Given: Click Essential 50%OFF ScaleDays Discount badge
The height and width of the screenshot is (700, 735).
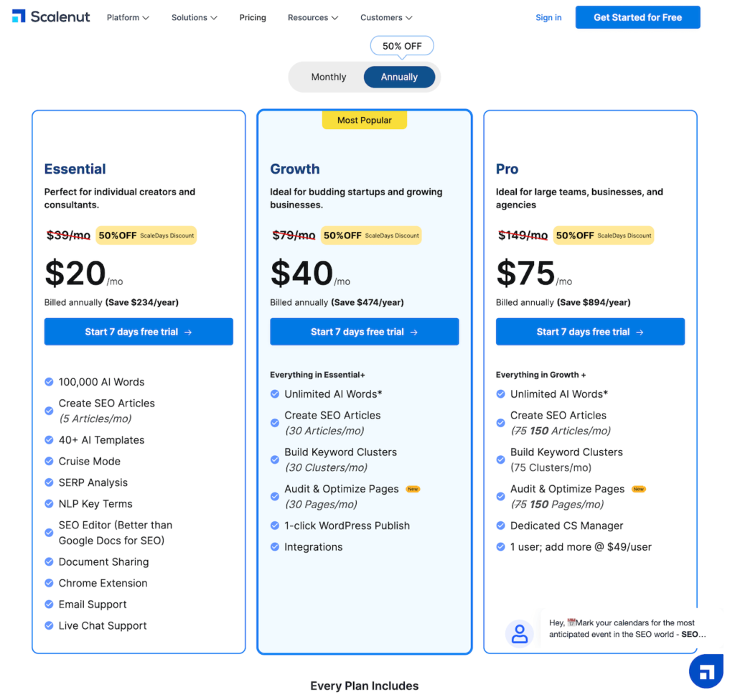Looking at the screenshot, I should click(x=146, y=235).
